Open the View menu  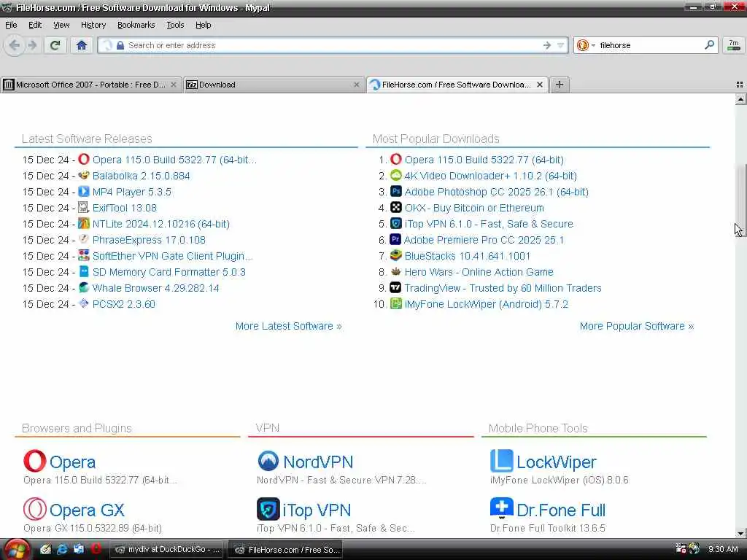pyautogui.click(x=61, y=25)
